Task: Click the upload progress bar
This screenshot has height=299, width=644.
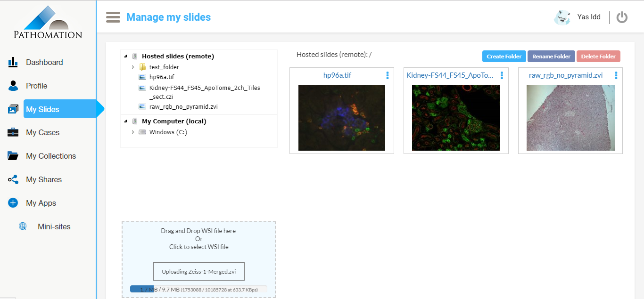Action: click(198, 289)
